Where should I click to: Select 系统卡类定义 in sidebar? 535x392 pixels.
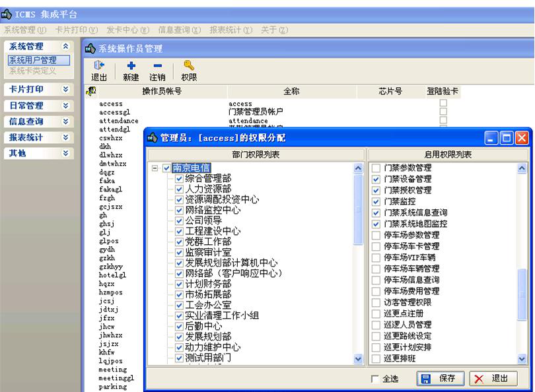[32, 71]
